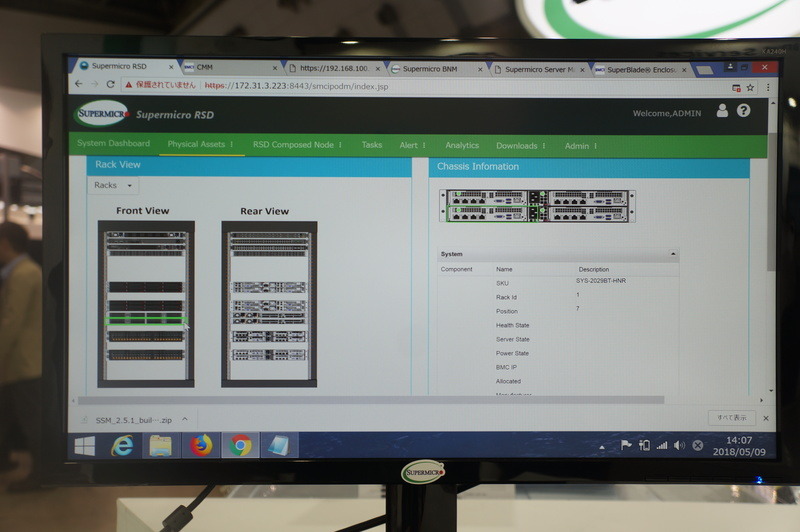800x532 pixels.
Task: Open Action Center flag icon
Action: point(626,445)
